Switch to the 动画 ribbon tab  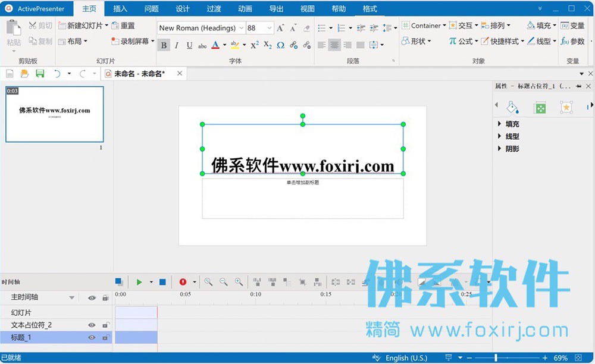245,9
